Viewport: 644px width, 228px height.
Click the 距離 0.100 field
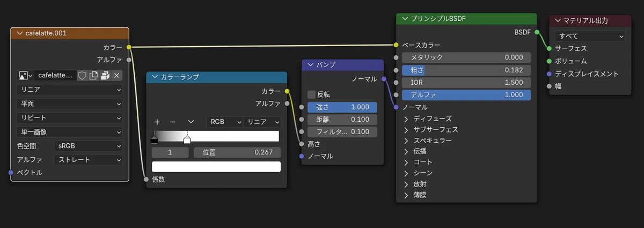click(342, 119)
